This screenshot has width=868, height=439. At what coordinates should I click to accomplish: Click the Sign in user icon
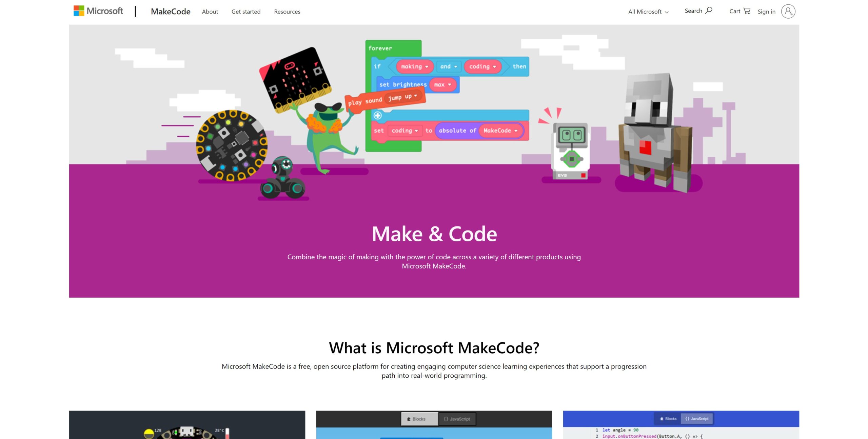[x=788, y=11]
